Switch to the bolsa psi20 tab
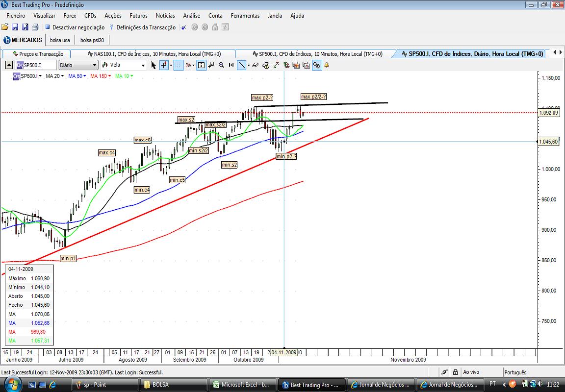 click(x=93, y=40)
